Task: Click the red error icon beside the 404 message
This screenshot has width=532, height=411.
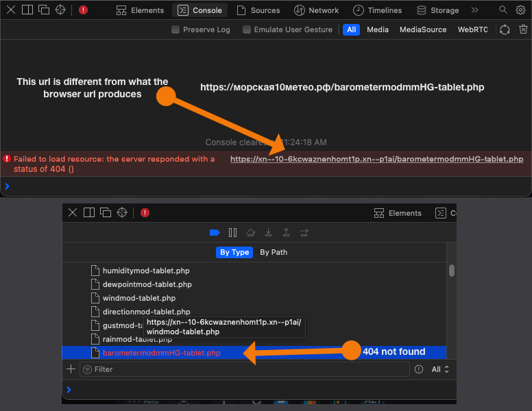Action: [7, 159]
